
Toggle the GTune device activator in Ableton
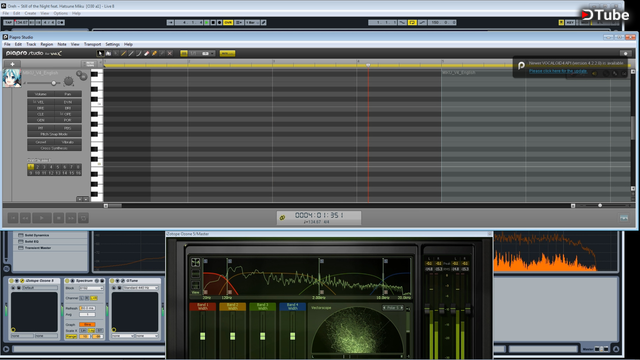coord(112,281)
